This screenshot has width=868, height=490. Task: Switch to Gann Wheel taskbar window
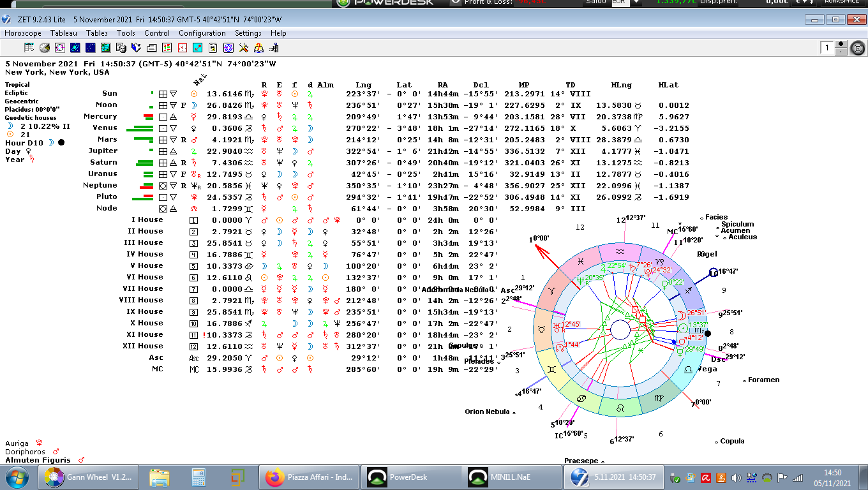(88, 477)
